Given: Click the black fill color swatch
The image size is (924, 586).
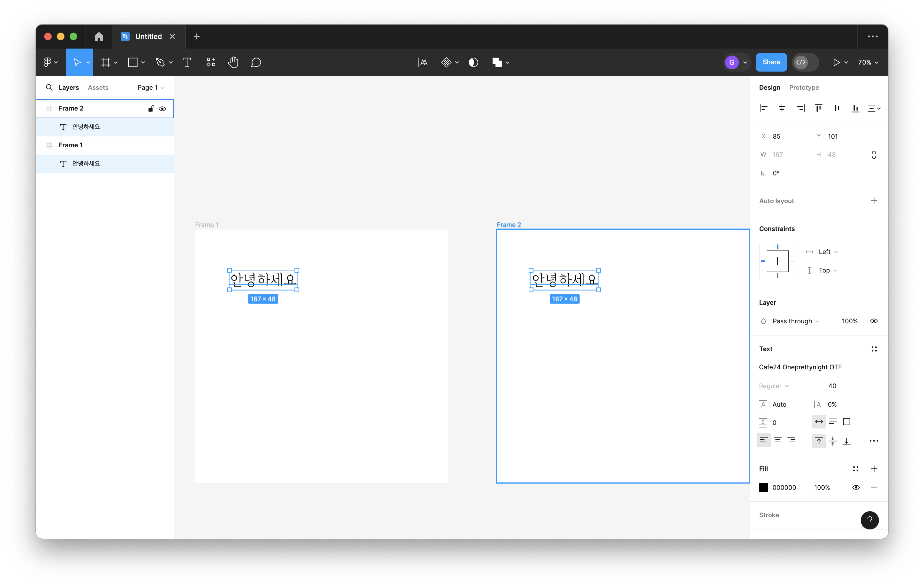Looking at the screenshot, I should point(763,487).
